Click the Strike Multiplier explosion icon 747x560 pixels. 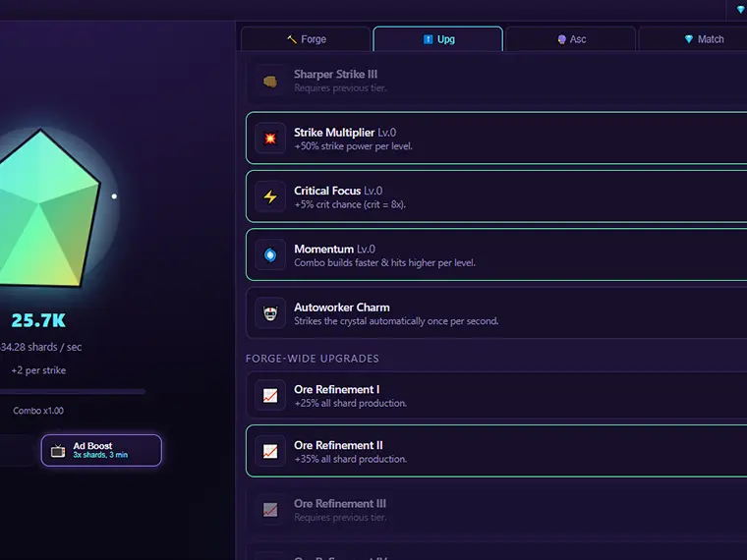[270, 139]
